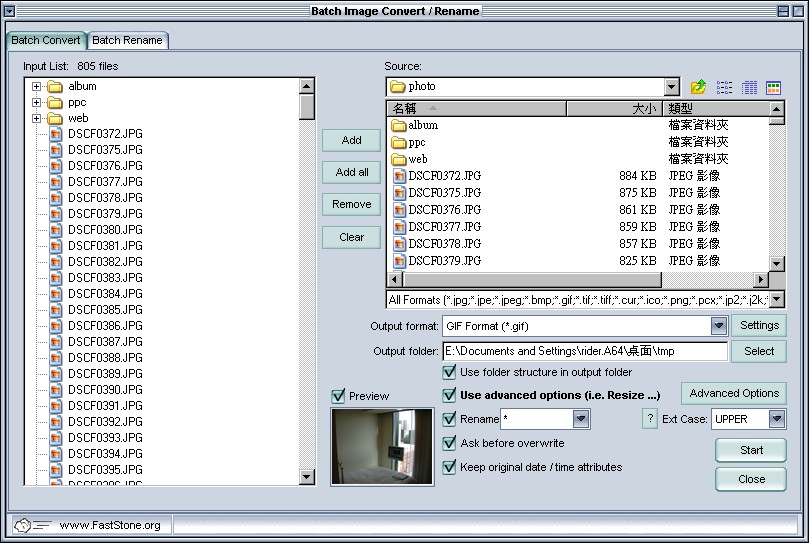Click the input list vertical scrollbar down arrow
The height and width of the screenshot is (543, 809).
click(x=307, y=478)
